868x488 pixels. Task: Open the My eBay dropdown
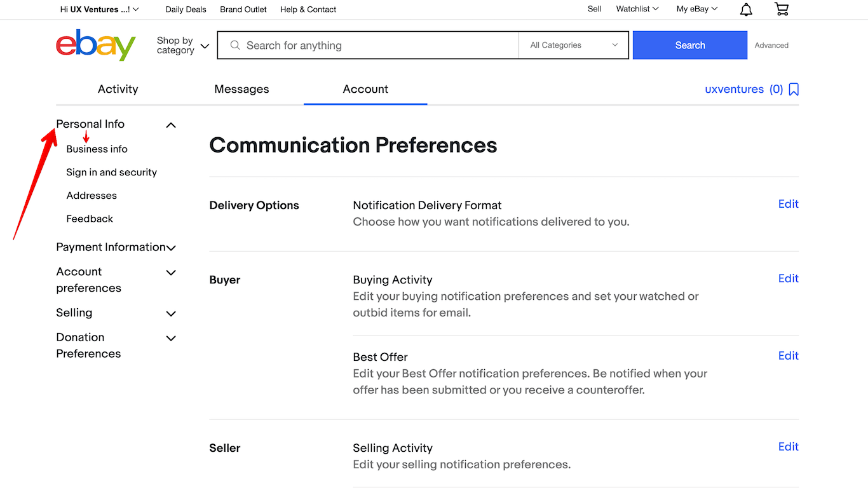click(x=696, y=9)
